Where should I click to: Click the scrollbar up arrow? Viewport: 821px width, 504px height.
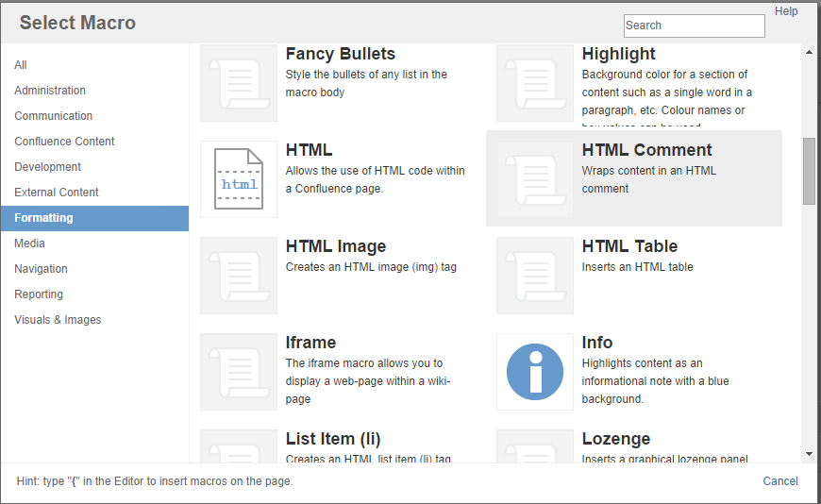pyautogui.click(x=809, y=52)
